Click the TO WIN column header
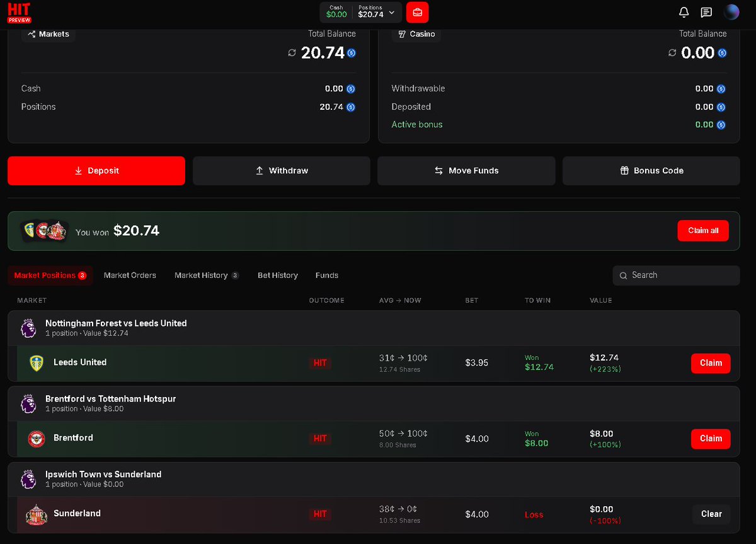 coord(537,301)
